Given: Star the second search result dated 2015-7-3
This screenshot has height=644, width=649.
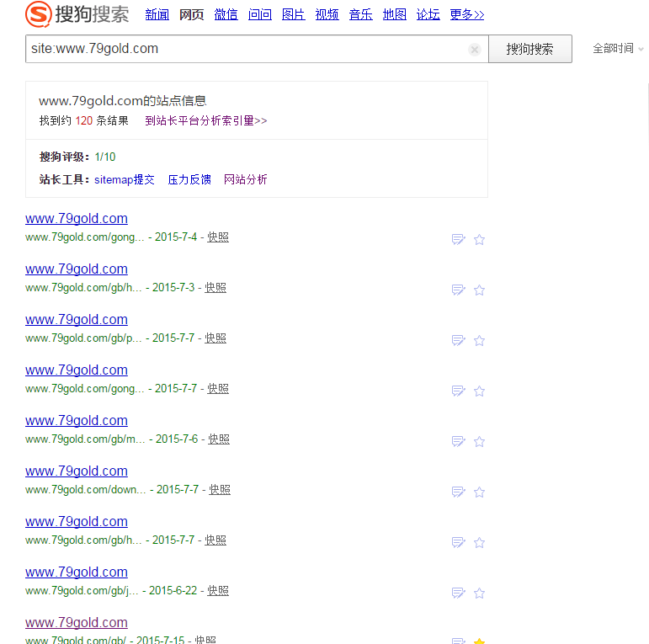Looking at the screenshot, I should (480, 290).
